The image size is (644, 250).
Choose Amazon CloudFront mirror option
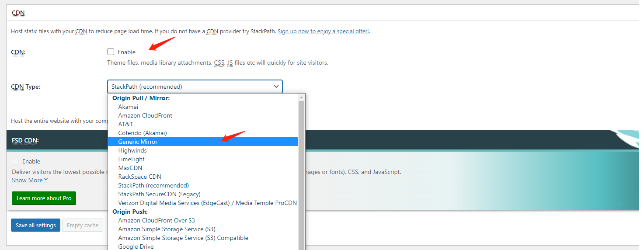203,115
